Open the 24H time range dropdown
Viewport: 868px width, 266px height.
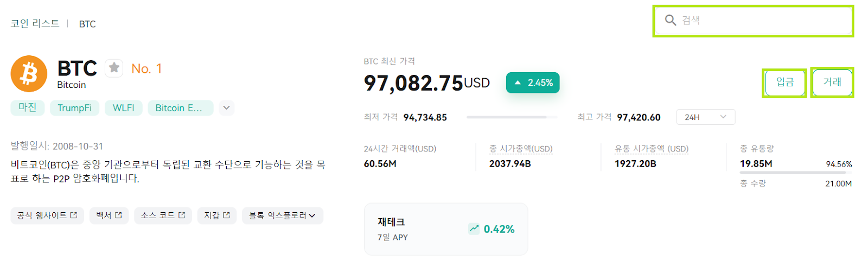tap(705, 117)
